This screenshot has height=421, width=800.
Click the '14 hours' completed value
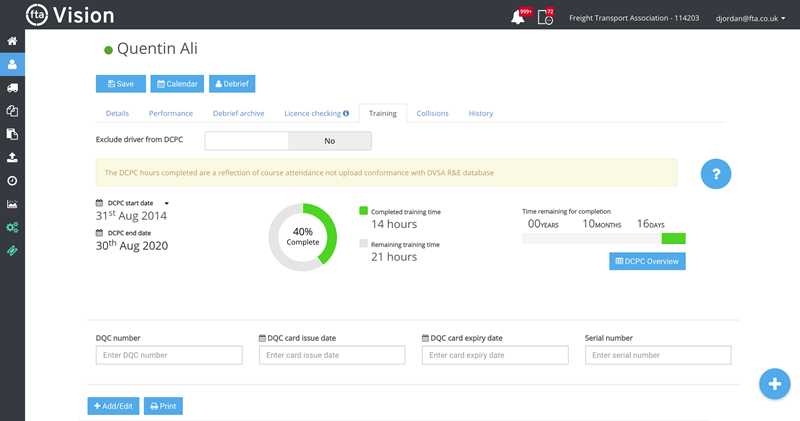click(x=394, y=224)
